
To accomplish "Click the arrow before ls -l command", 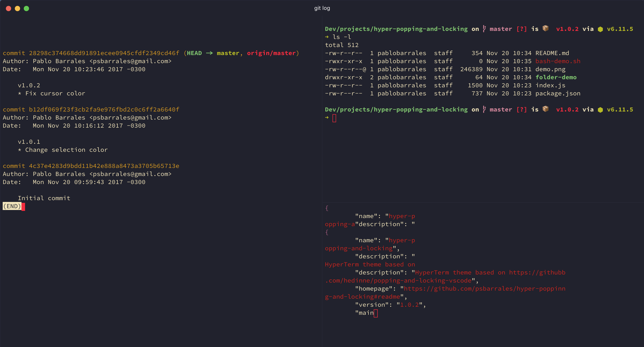I will [x=327, y=37].
